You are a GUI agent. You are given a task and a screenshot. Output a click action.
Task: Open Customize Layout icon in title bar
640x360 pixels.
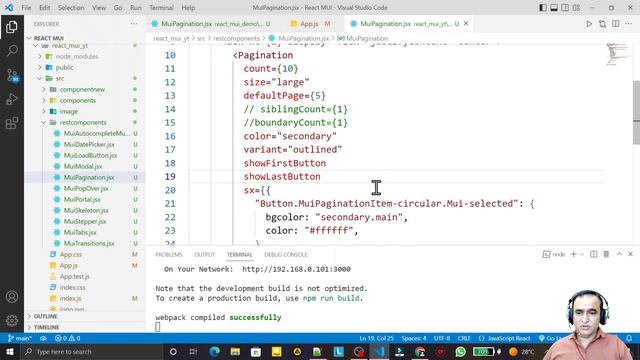(576, 8)
